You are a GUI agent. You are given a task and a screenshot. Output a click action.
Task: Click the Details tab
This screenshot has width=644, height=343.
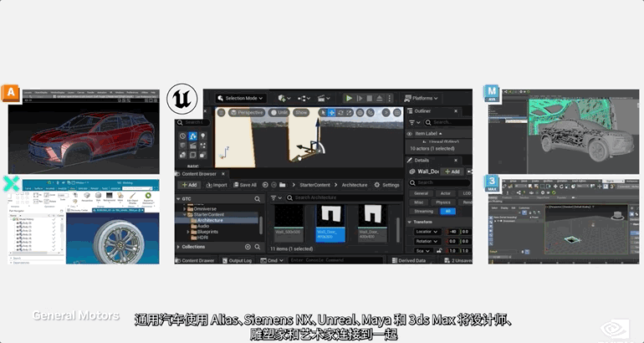click(422, 160)
